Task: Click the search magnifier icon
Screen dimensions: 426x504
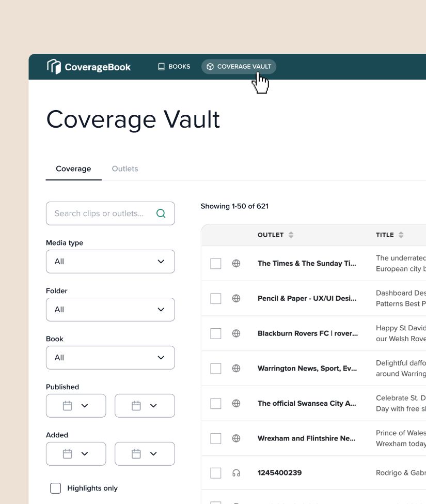Action: point(161,213)
